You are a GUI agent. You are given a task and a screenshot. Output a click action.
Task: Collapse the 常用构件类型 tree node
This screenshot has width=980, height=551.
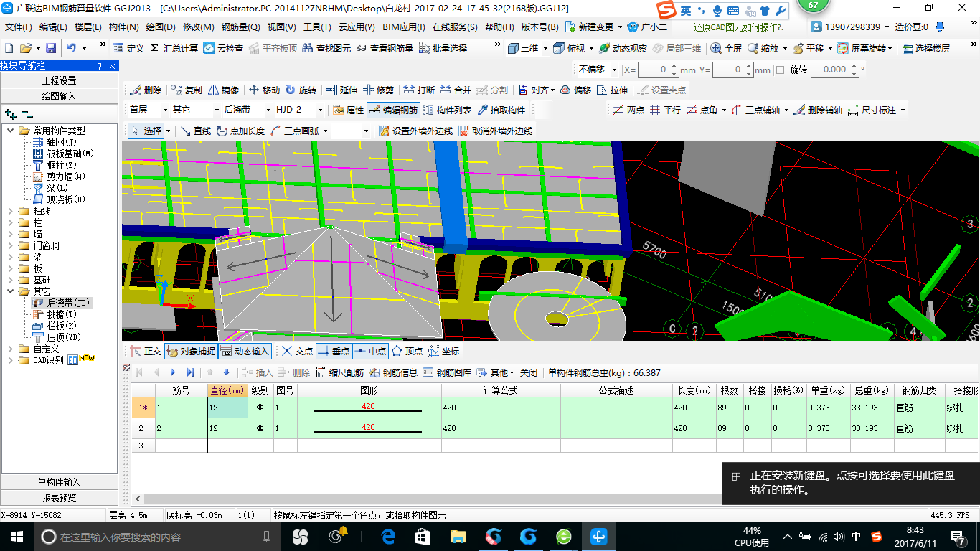pyautogui.click(x=11, y=131)
